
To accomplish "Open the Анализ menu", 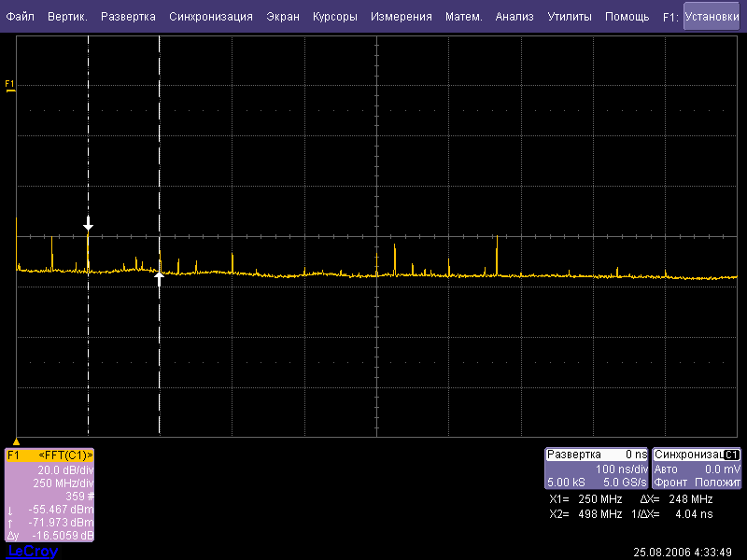I will click(x=514, y=17).
